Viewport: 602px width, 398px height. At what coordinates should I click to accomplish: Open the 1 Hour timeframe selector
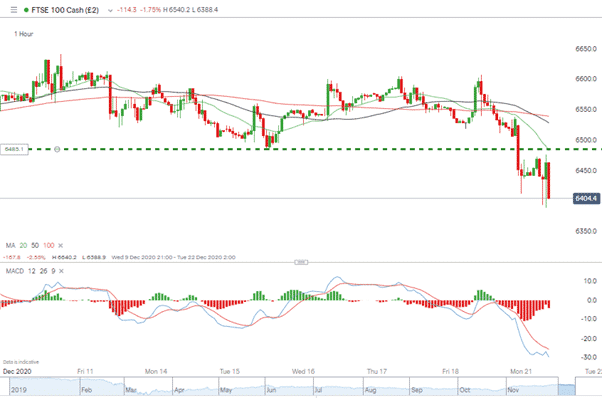pos(24,34)
